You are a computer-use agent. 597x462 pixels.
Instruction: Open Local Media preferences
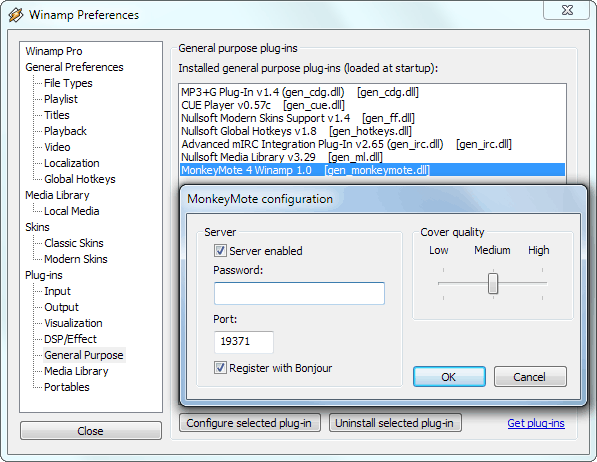[x=72, y=211]
